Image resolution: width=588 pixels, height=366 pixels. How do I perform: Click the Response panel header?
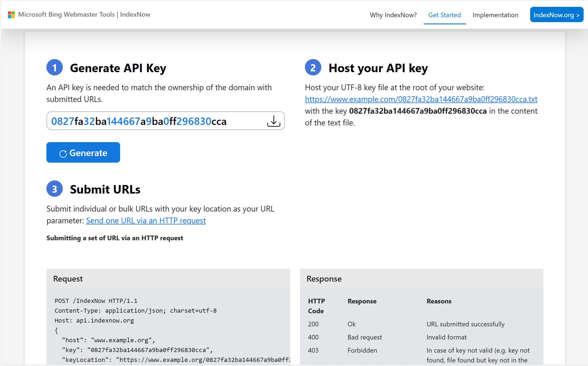coord(421,279)
